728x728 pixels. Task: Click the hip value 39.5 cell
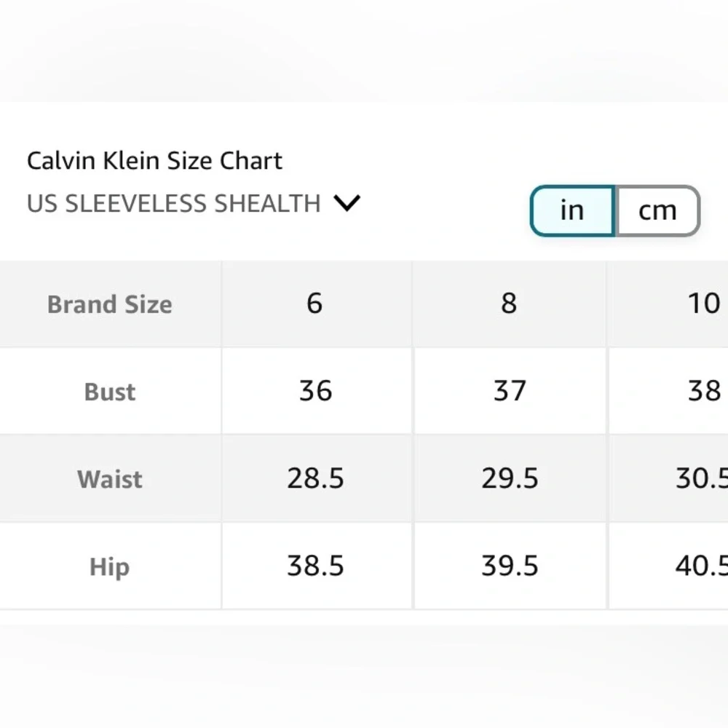pos(509,566)
